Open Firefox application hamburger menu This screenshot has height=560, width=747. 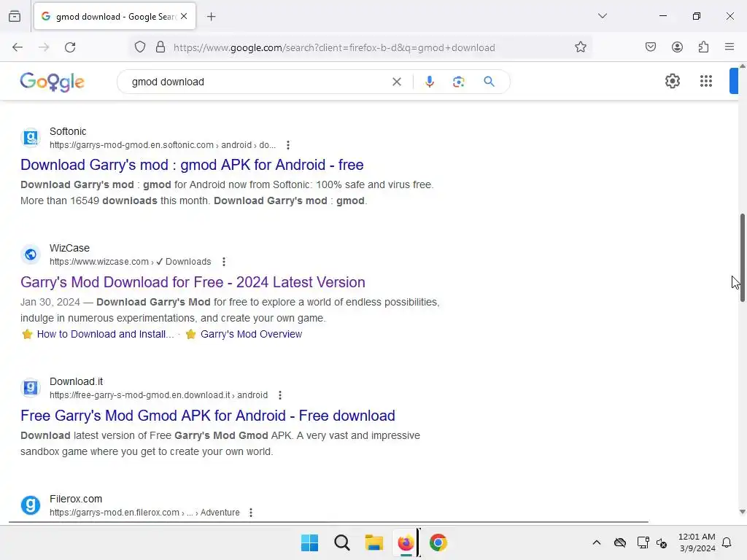[729, 47]
